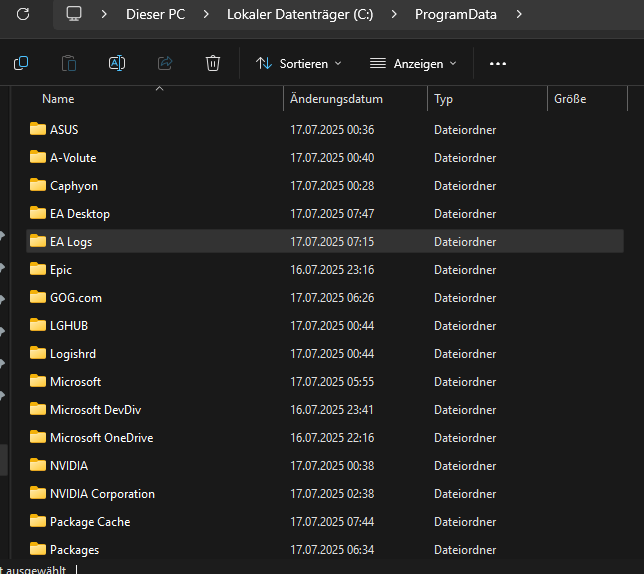
Task: Click the Logishrd folder icon
Action: (x=38, y=353)
